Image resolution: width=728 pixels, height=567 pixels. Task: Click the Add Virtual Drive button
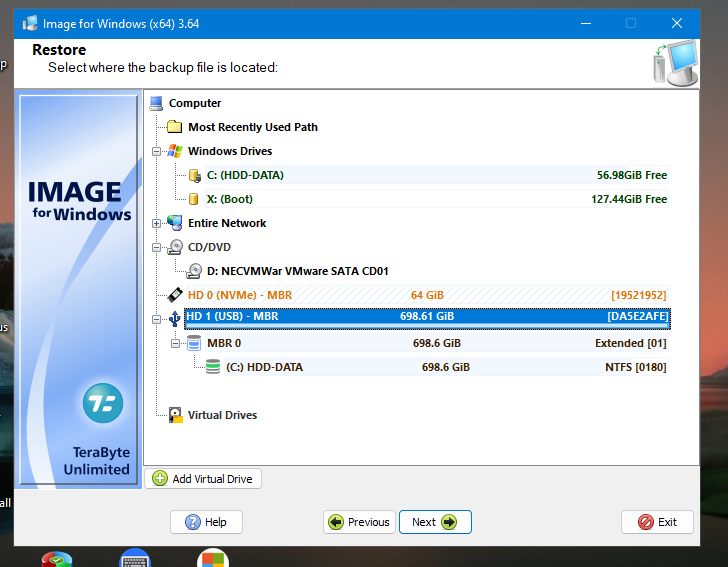click(203, 478)
